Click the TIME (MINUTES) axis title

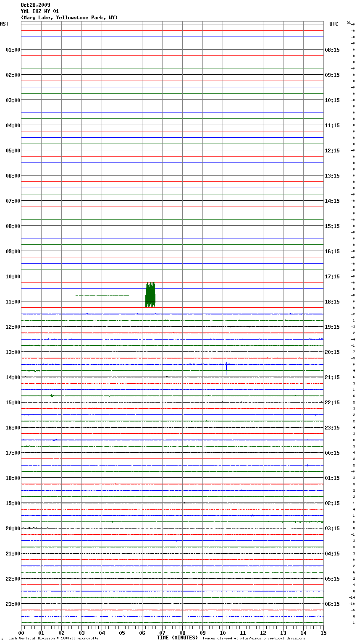177,638
